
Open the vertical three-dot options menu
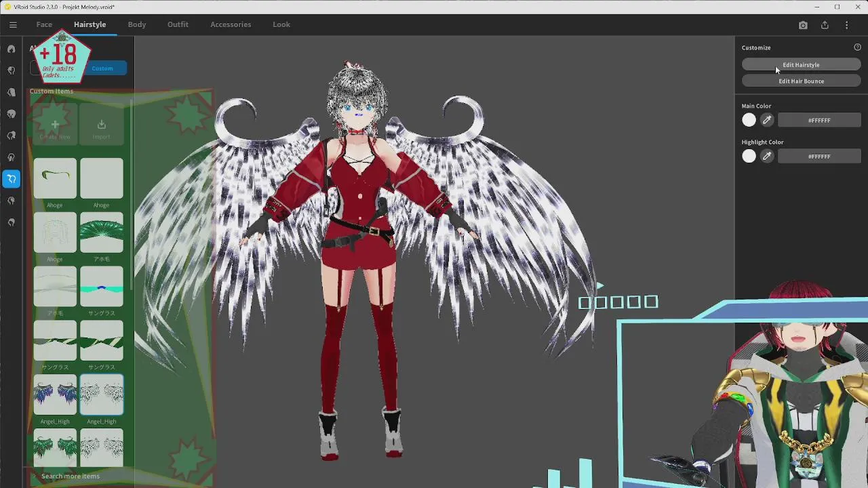pyautogui.click(x=846, y=25)
